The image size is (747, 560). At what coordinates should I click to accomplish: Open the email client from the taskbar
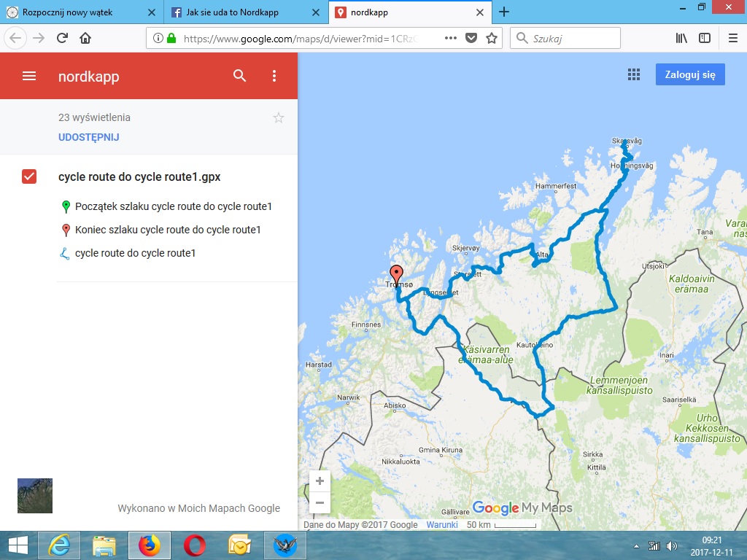point(239,545)
